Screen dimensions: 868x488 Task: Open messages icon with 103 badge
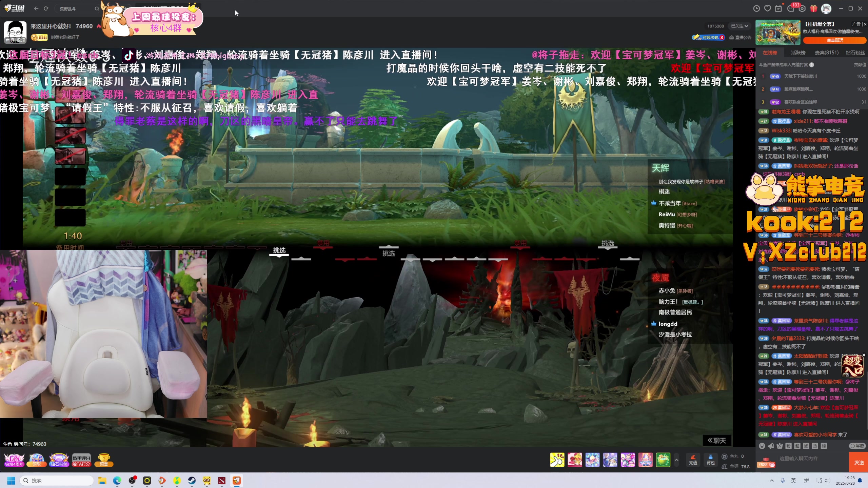point(791,8)
